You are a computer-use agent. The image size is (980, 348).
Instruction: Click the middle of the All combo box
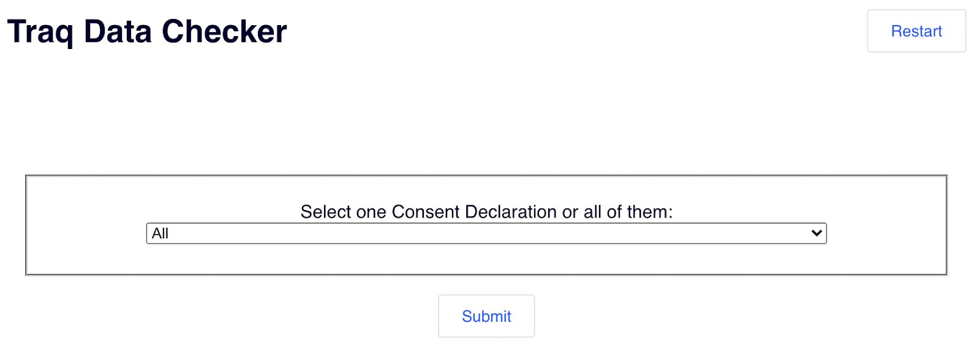point(486,233)
